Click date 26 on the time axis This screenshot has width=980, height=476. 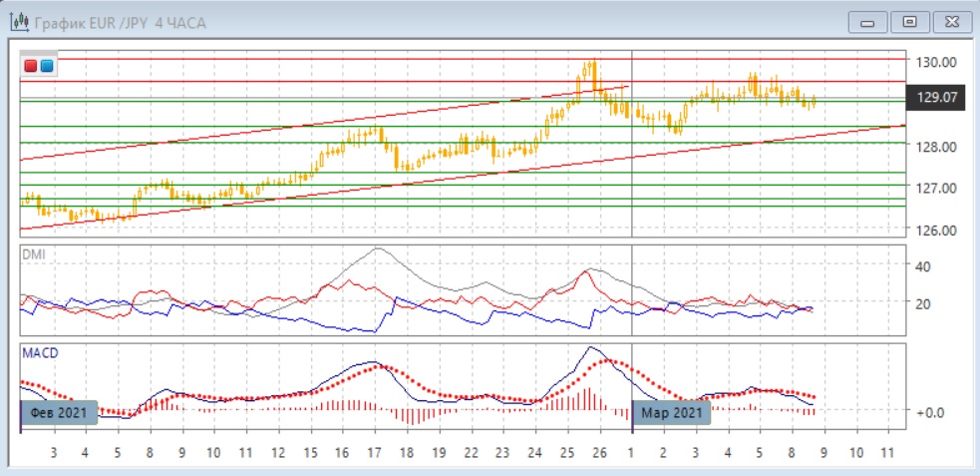(598, 452)
